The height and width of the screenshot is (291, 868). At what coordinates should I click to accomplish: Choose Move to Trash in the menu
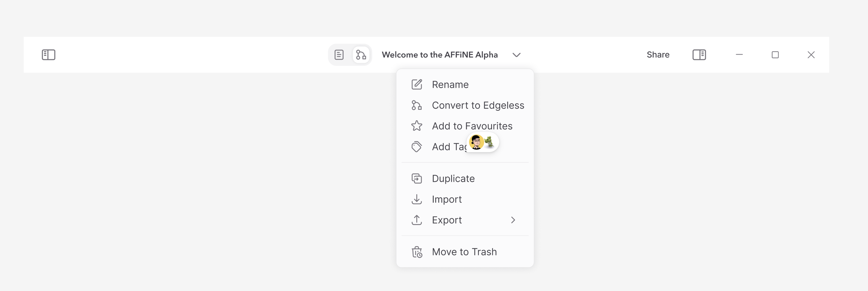point(464,252)
